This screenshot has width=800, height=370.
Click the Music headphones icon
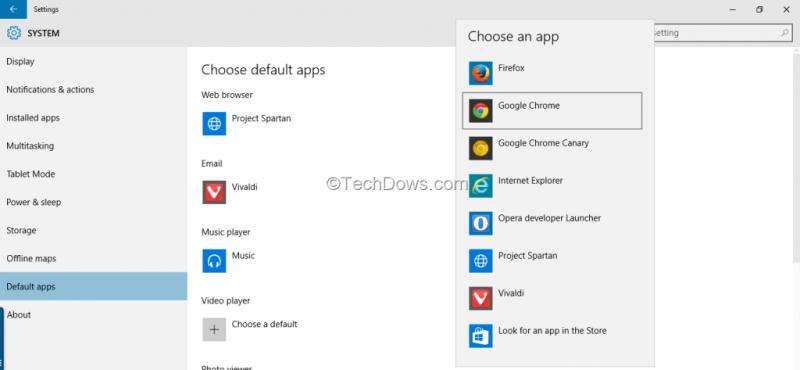(x=214, y=261)
